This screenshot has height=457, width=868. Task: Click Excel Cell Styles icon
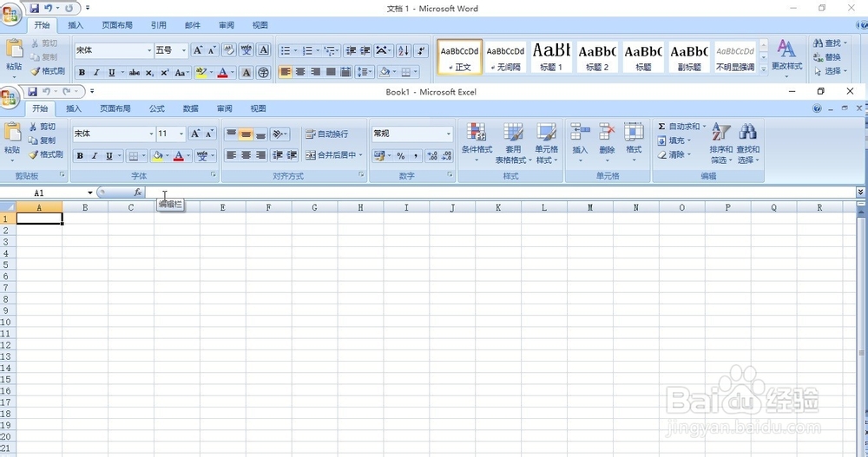pyautogui.click(x=546, y=132)
